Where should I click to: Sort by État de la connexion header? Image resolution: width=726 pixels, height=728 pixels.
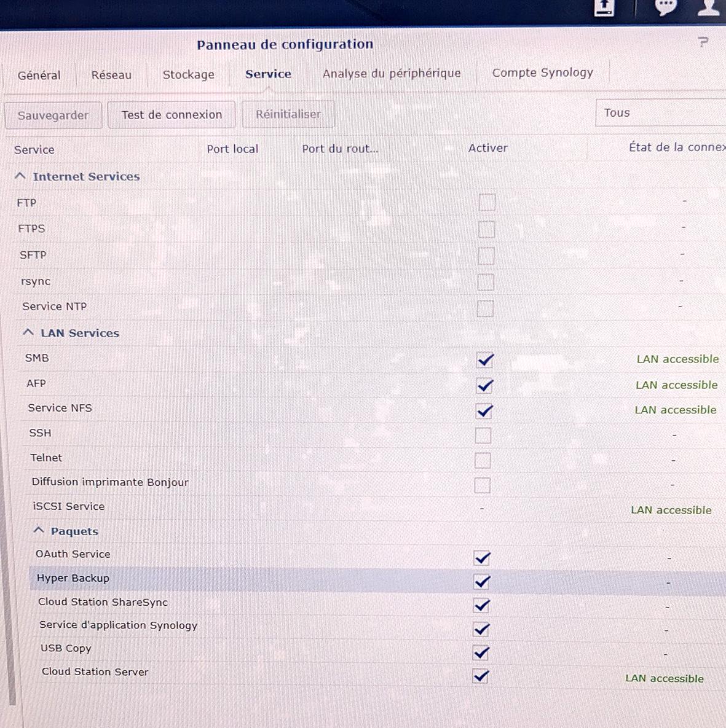coord(677,147)
